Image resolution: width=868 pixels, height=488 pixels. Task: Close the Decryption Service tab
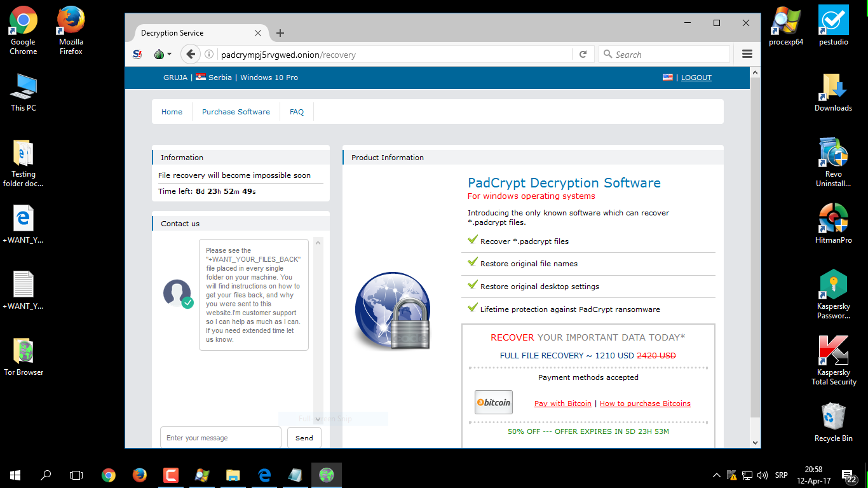pos(258,33)
